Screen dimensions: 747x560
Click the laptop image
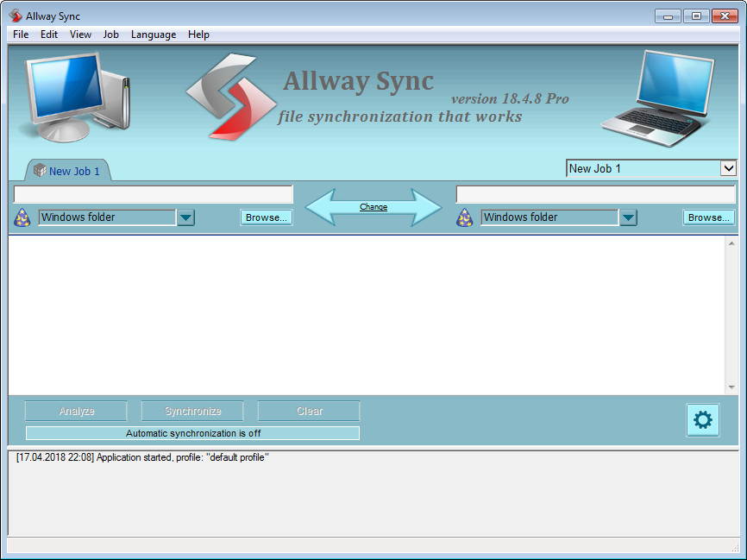pyautogui.click(x=658, y=98)
